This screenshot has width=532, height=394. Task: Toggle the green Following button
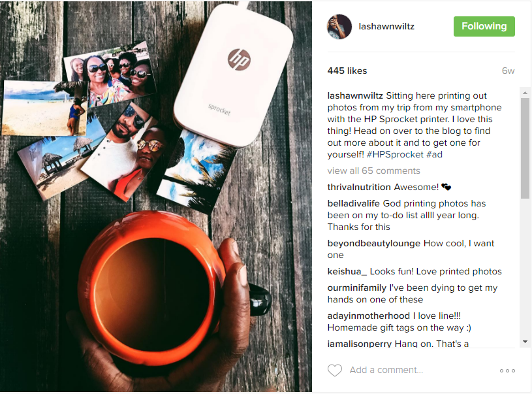(x=484, y=27)
